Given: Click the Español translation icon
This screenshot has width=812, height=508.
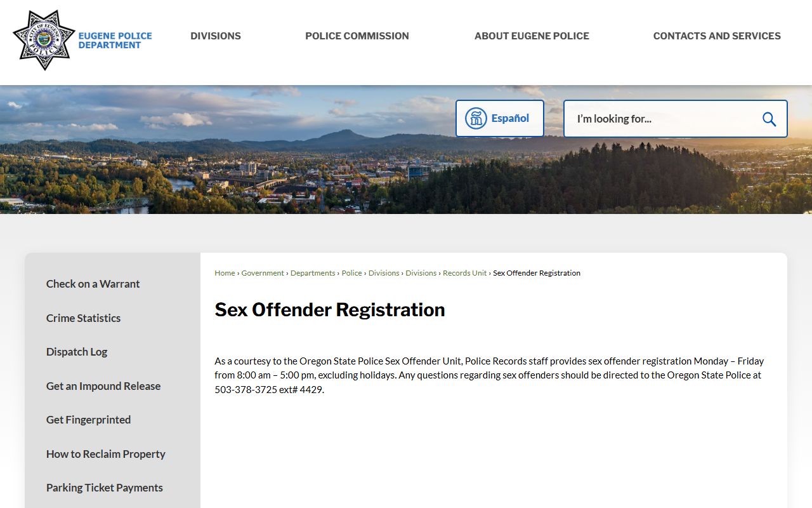Looking at the screenshot, I should tap(476, 118).
